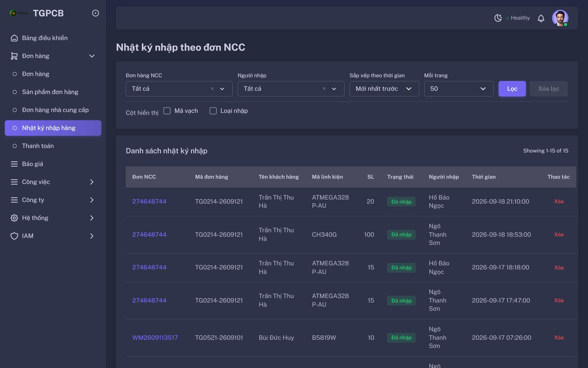Screen dimensions: 588x368
Task: Clear the Người nhập selection x
Action: pyautogui.click(x=324, y=89)
